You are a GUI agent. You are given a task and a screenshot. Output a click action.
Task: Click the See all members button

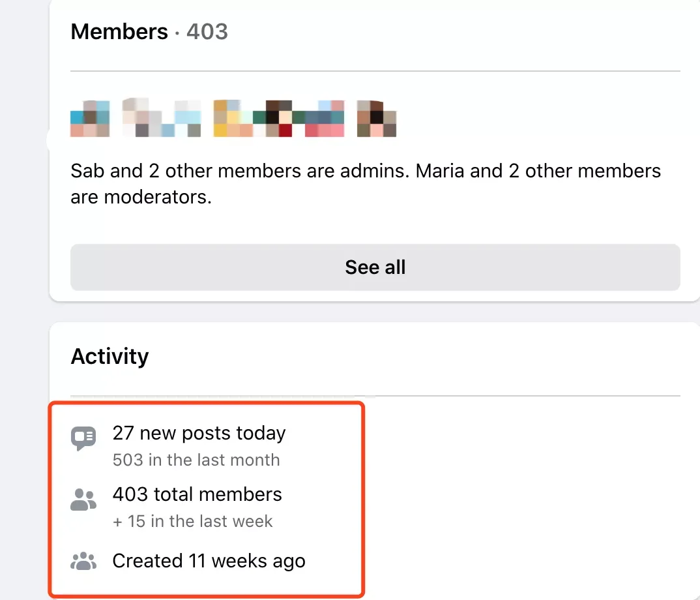[x=375, y=267]
